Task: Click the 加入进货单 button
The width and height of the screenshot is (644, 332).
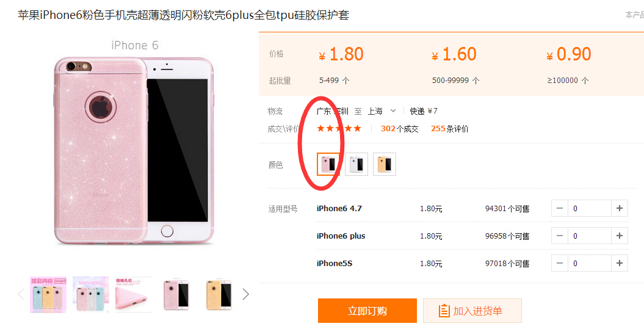Action: [x=472, y=311]
